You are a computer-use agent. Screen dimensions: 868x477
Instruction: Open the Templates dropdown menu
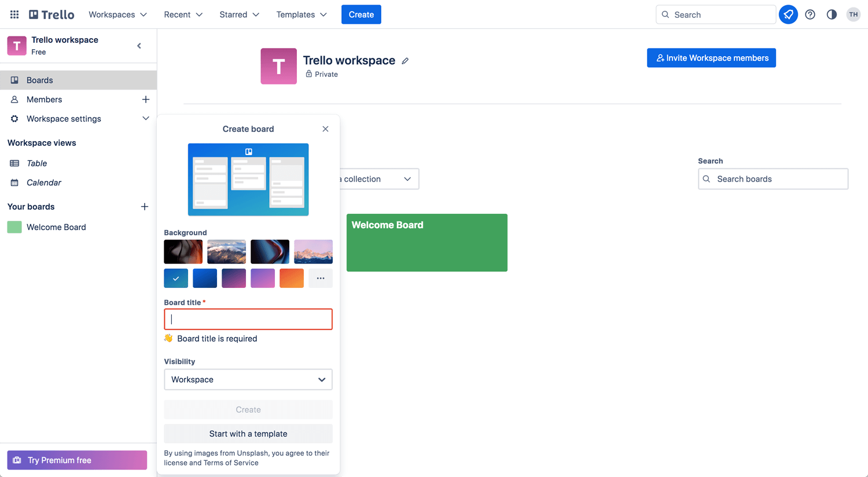point(301,14)
